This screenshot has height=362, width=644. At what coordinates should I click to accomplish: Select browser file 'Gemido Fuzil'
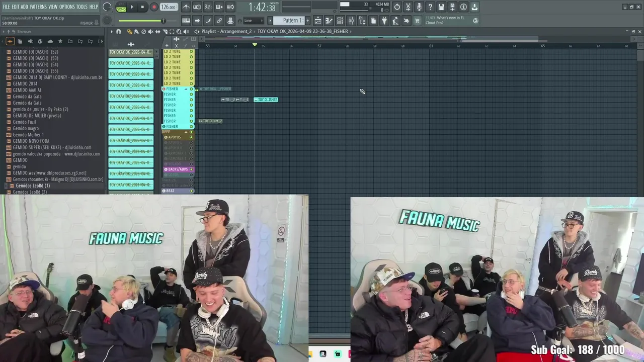tap(24, 122)
